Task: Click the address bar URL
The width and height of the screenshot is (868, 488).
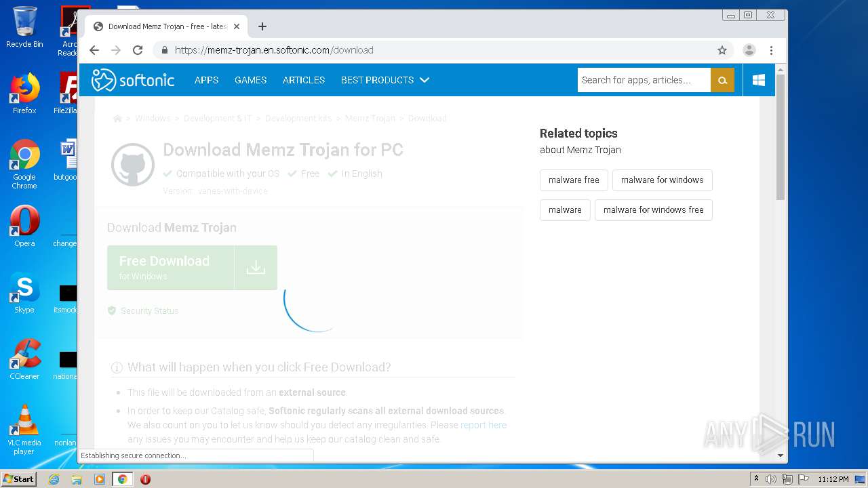Action: click(274, 50)
